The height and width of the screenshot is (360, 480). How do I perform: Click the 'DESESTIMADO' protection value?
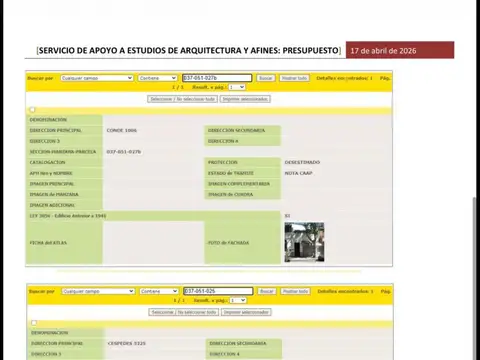[302, 162]
